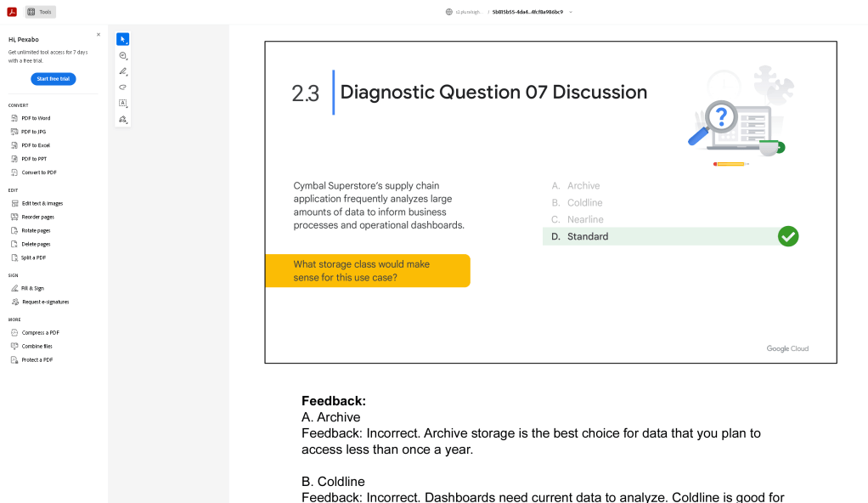Click the 'Feedback:' bold heading

point(334,401)
